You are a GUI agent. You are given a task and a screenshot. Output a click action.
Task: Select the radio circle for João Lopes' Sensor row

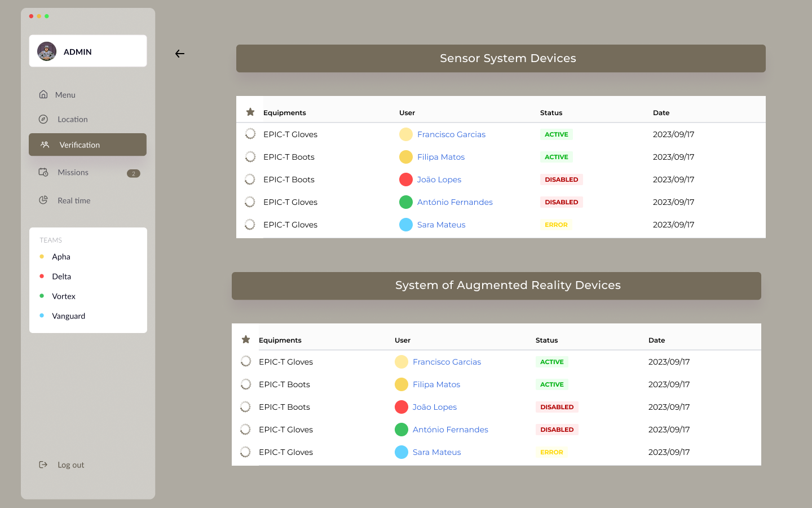tap(250, 179)
